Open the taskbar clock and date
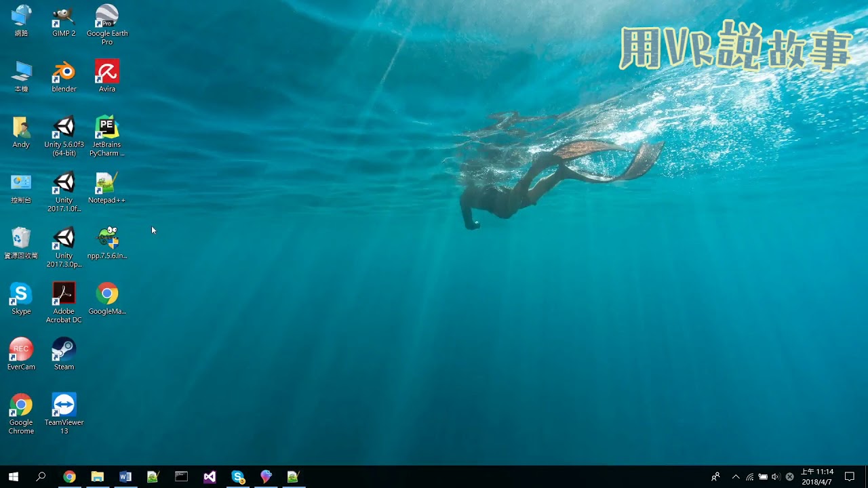 point(817,476)
